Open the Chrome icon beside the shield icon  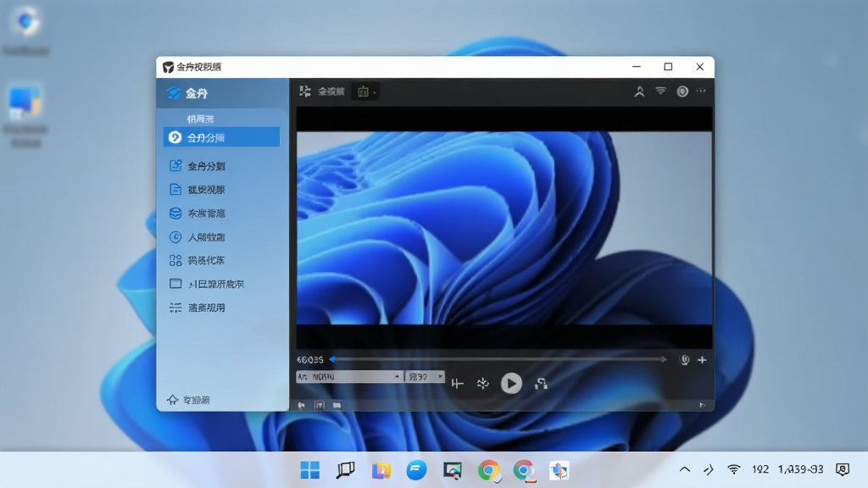[524, 471]
